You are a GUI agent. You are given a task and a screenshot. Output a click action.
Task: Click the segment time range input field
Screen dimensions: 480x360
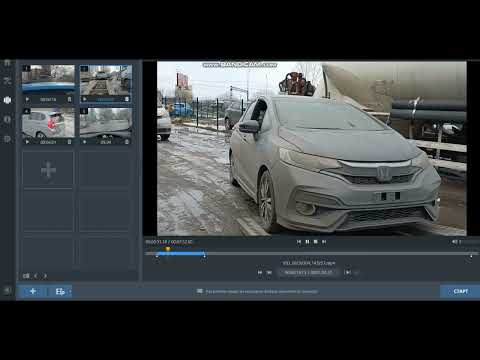point(308,272)
